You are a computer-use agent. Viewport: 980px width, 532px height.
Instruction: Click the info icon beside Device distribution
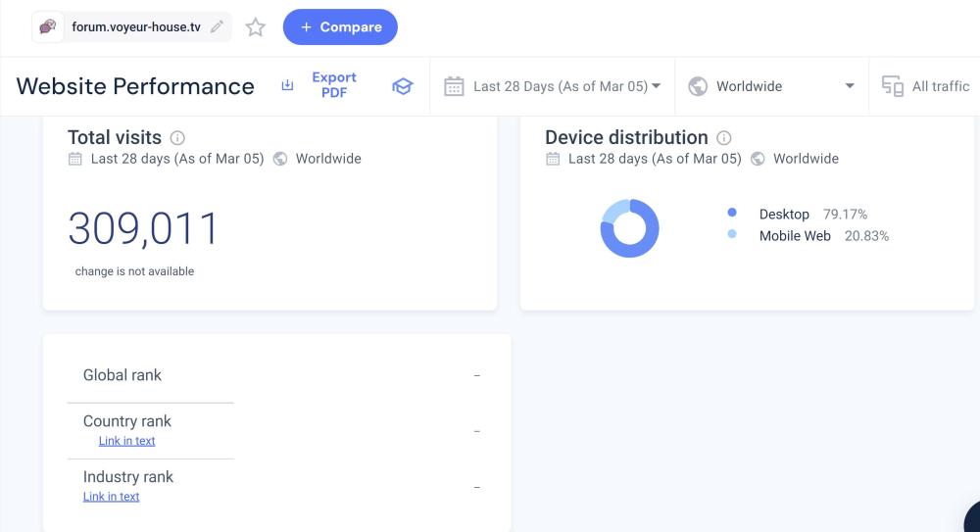(x=724, y=138)
